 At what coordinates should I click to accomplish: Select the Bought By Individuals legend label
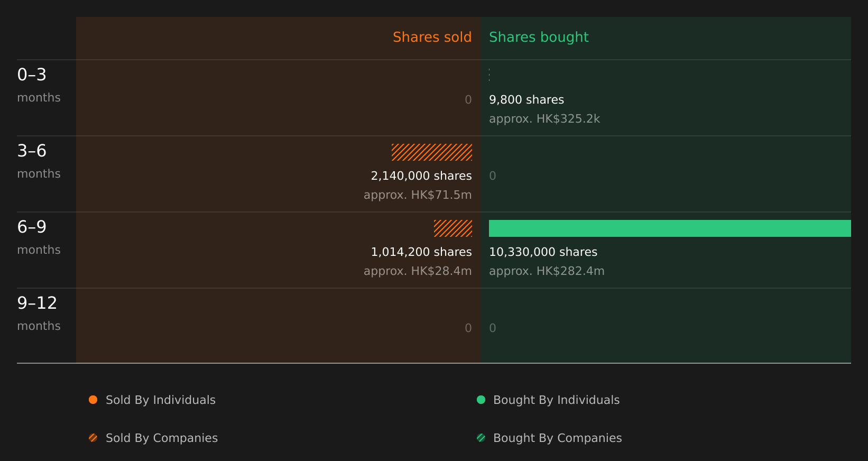(x=557, y=400)
